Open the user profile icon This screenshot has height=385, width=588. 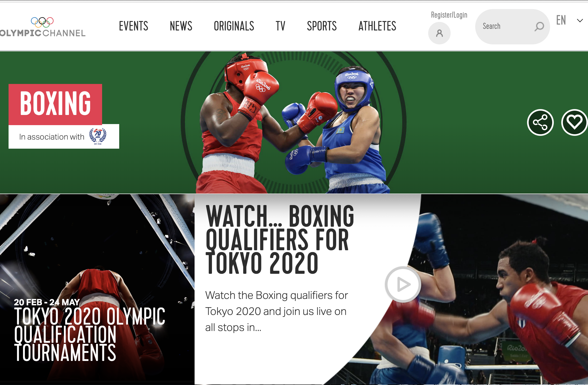point(439,33)
